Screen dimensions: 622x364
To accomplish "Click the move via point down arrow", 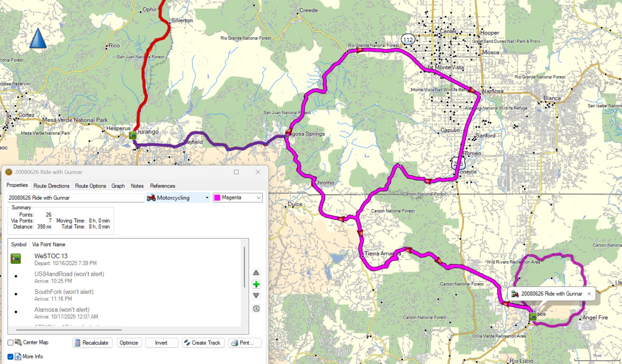I will pyautogui.click(x=256, y=295).
